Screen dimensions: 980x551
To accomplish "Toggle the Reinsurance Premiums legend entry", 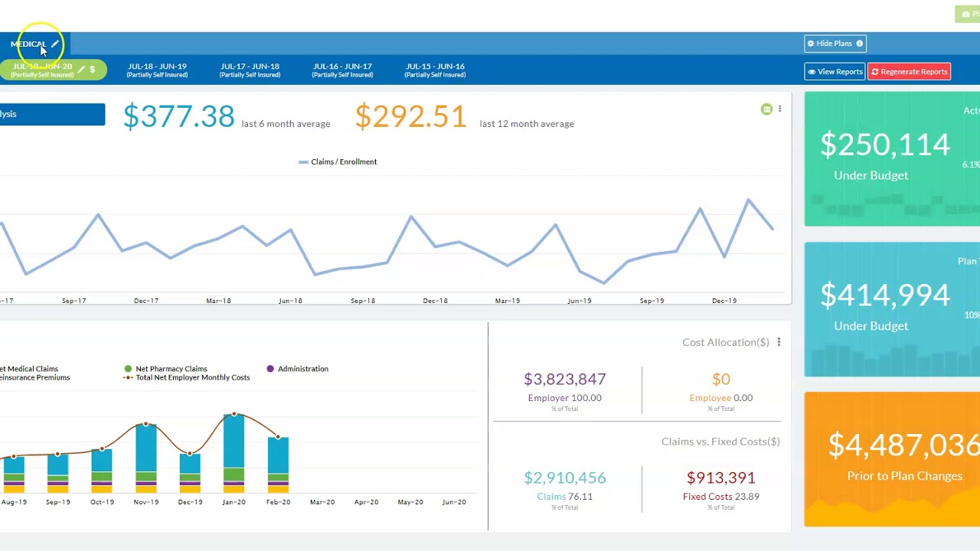I will pyautogui.click(x=34, y=378).
